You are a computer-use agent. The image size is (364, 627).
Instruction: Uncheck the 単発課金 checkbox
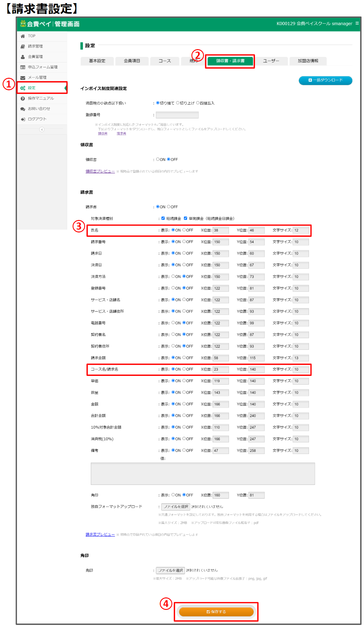(186, 218)
